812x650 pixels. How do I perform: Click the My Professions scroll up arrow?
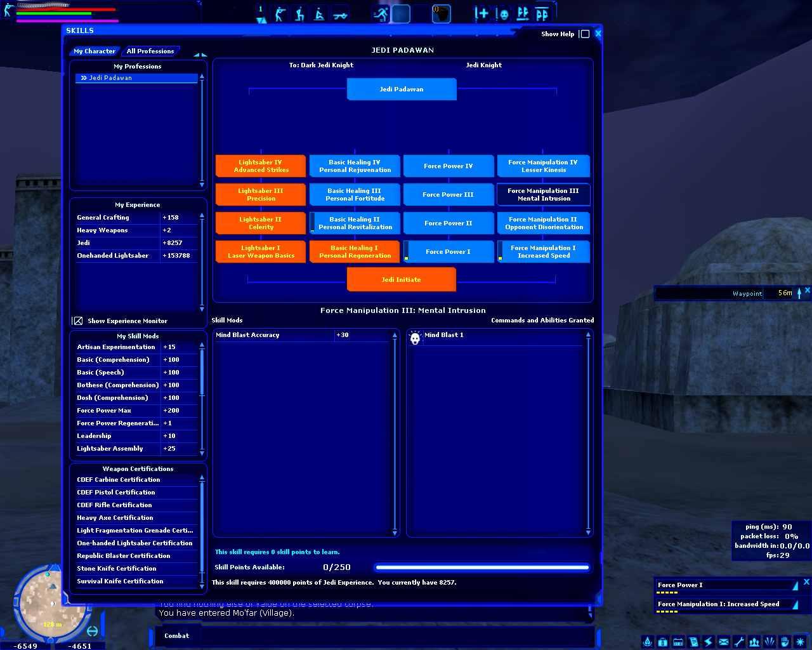point(202,77)
